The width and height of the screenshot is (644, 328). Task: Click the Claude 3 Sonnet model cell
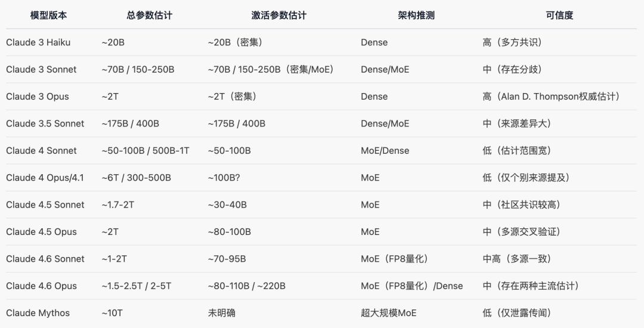point(41,69)
